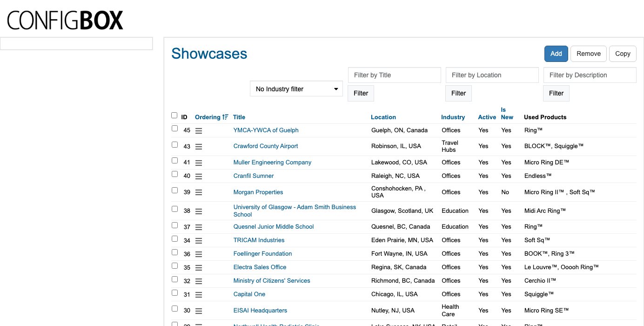Apply the Filter button under Title field

point(361,93)
